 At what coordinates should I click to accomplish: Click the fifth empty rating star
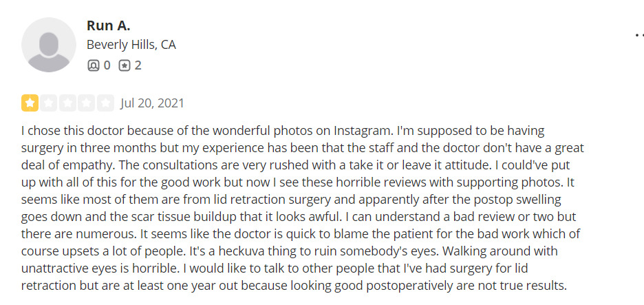pos(105,103)
